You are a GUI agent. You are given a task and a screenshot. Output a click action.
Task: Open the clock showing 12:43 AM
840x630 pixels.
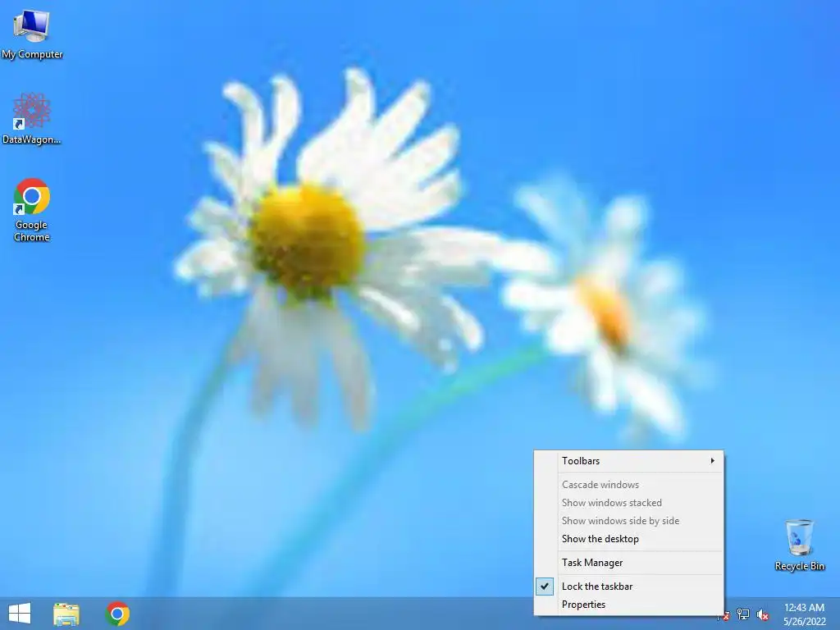[x=804, y=614]
